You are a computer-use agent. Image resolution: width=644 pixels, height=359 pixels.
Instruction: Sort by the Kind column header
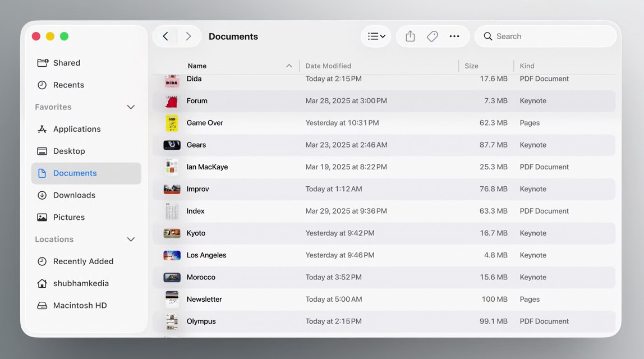tap(527, 66)
